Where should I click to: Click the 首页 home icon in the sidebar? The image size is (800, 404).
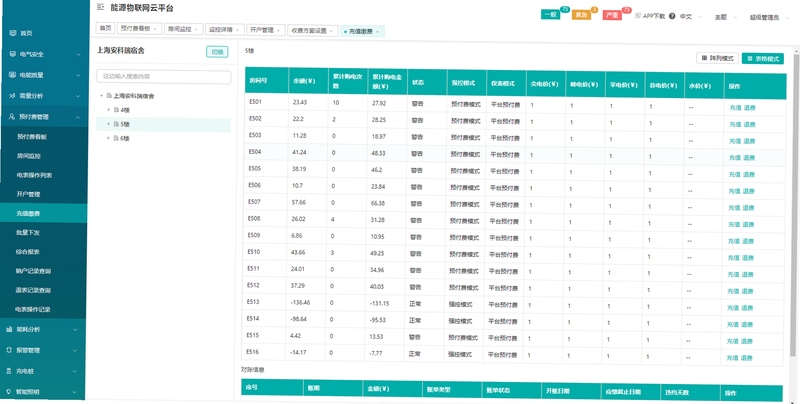click(13, 33)
